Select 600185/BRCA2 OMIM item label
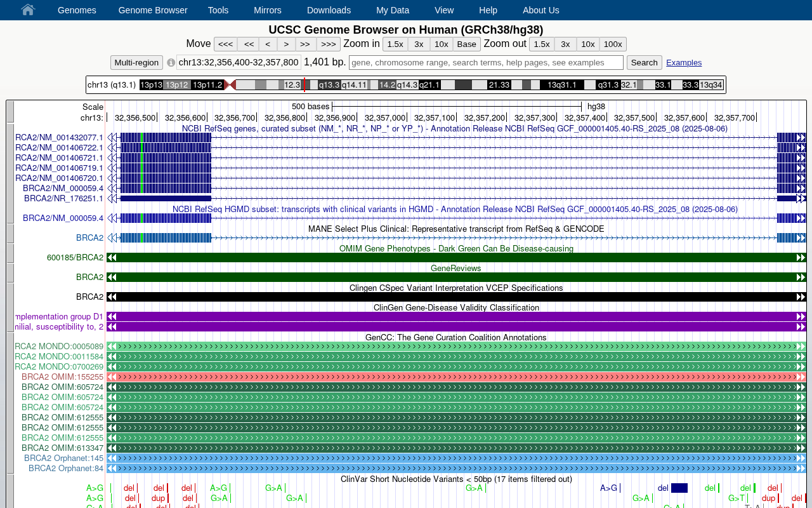This screenshot has width=812, height=508. click(x=75, y=257)
